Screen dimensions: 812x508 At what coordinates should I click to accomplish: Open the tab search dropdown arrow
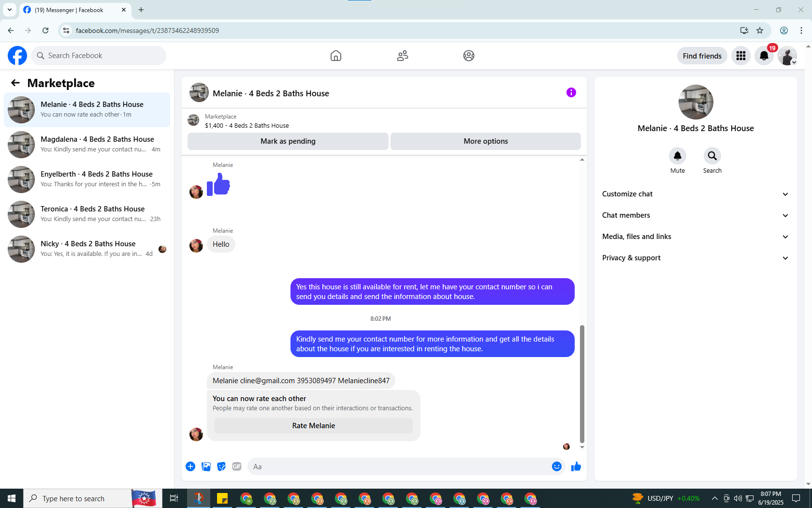pos(10,10)
